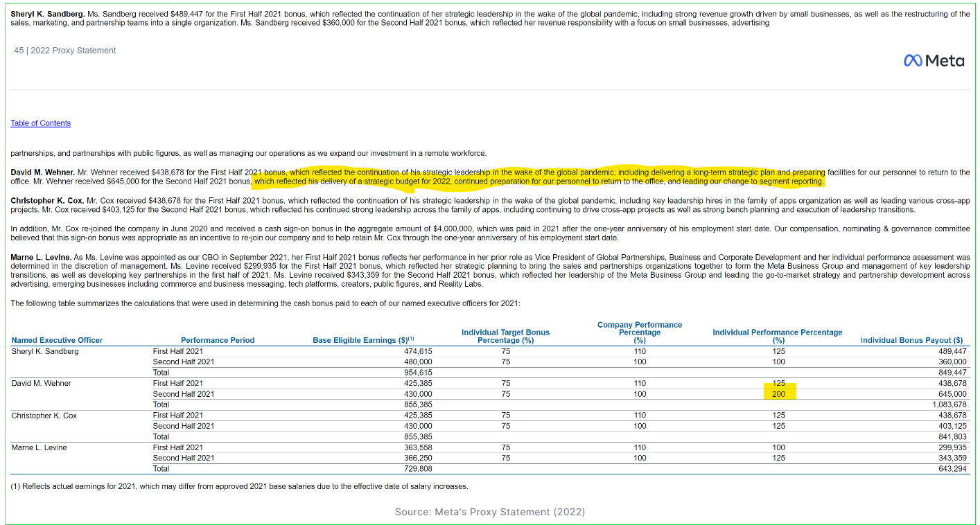The image size is (980, 525).
Task: Click the 299,935 payout cell in the table
Action: [952, 447]
